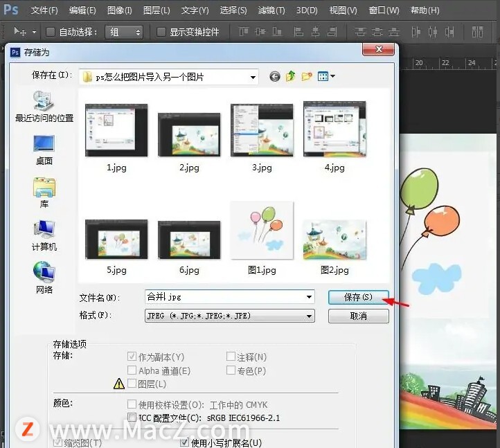Toggle 专色(P) checkbox
This screenshot has height=448, width=500.
click(231, 370)
